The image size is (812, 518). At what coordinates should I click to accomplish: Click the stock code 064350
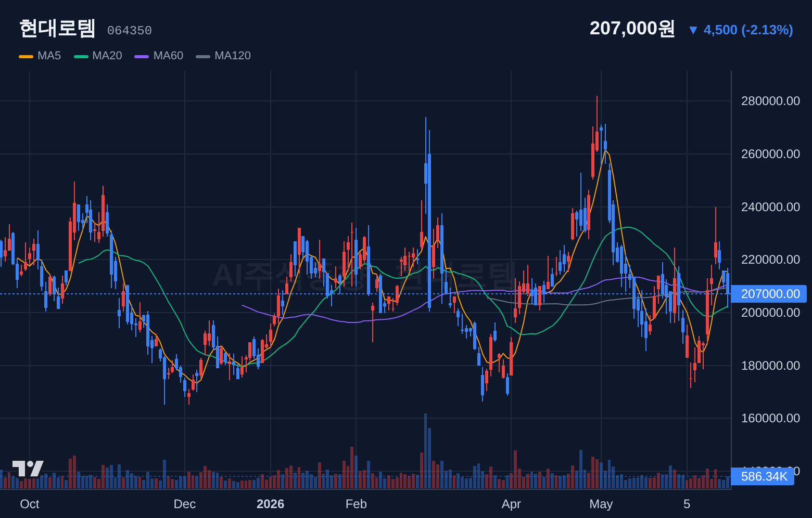point(130,31)
